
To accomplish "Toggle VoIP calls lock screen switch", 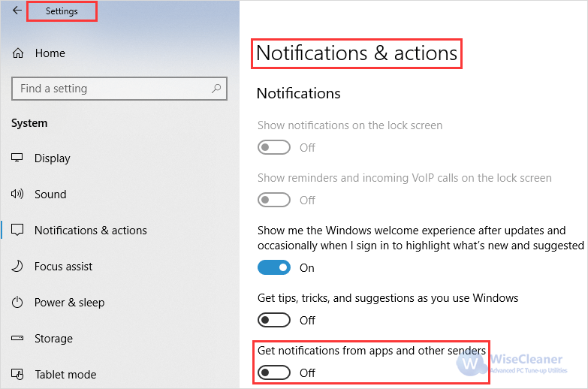I will (x=274, y=200).
